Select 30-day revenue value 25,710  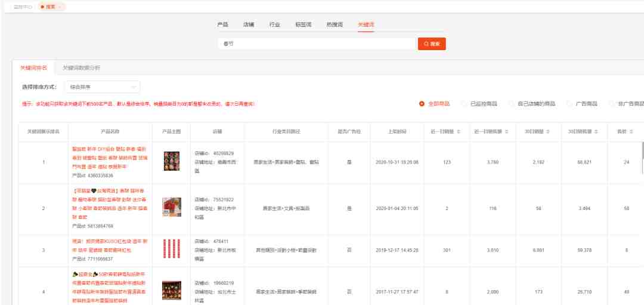tap(584, 292)
